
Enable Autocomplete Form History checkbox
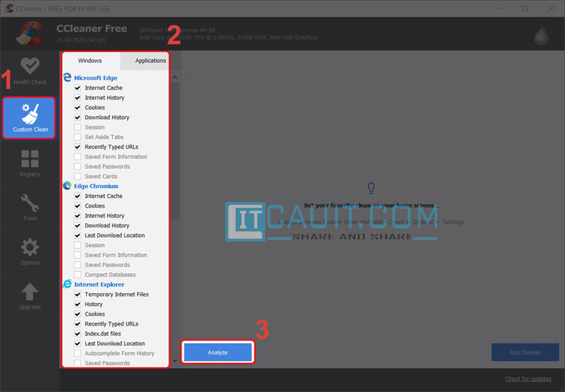[78, 353]
